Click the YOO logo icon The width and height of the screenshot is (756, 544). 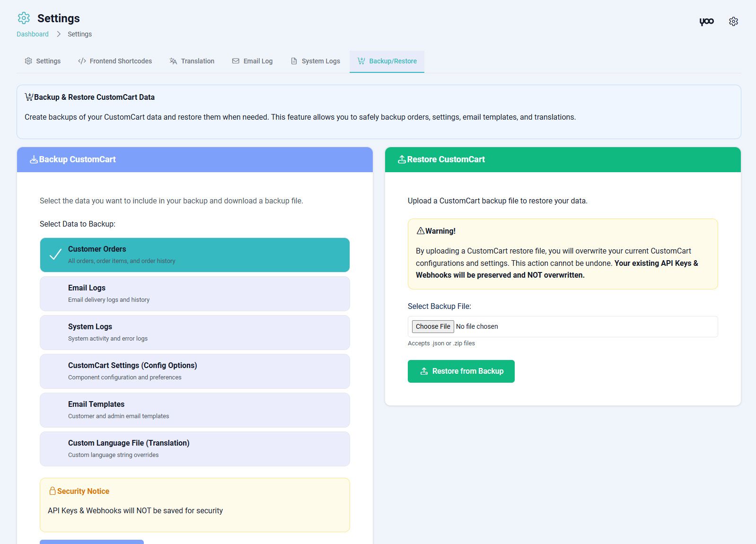(706, 21)
